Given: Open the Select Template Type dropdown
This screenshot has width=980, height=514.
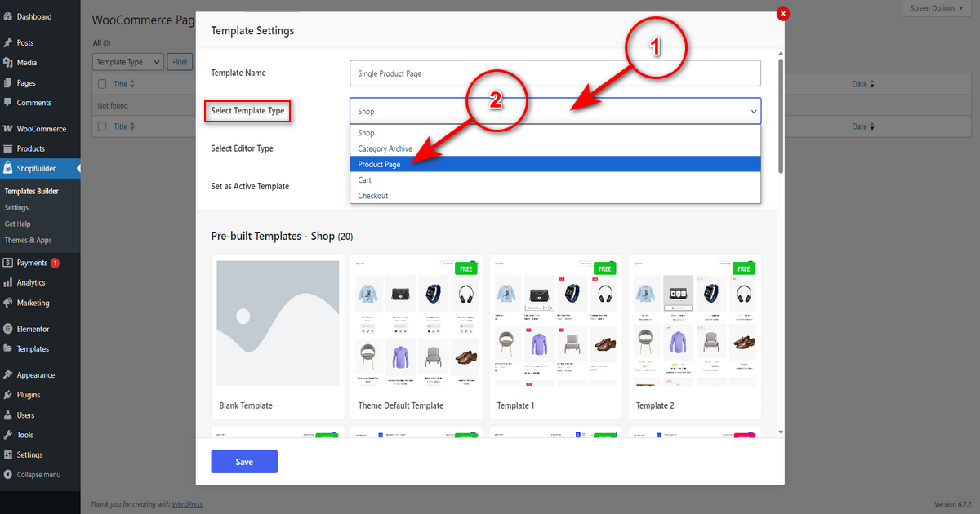Looking at the screenshot, I should coord(555,111).
